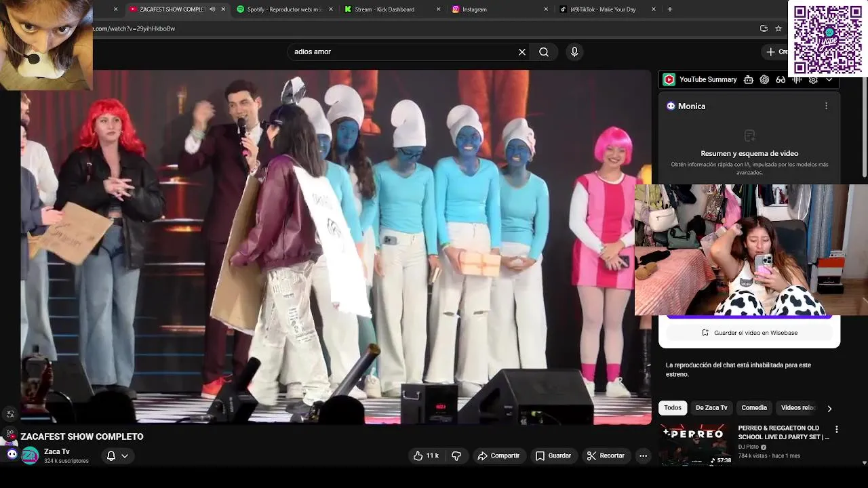868x488 pixels.
Task: Click the glasses icon in YouTube Summary bar
Action: (x=781, y=79)
